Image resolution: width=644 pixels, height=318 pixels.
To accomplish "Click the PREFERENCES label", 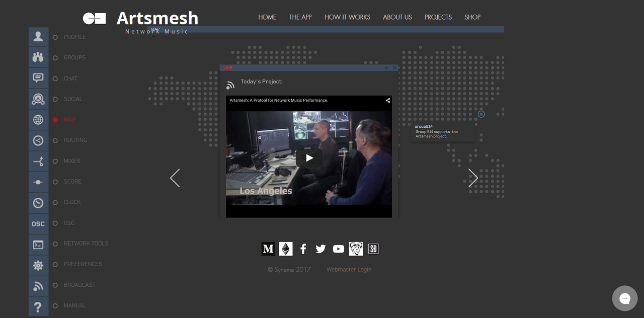I will [83, 264].
